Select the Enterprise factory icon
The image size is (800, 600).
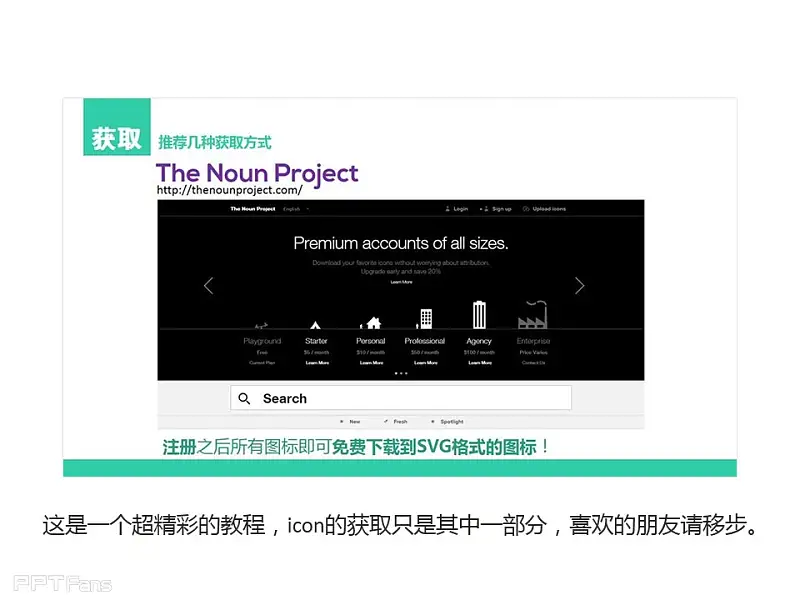532,317
